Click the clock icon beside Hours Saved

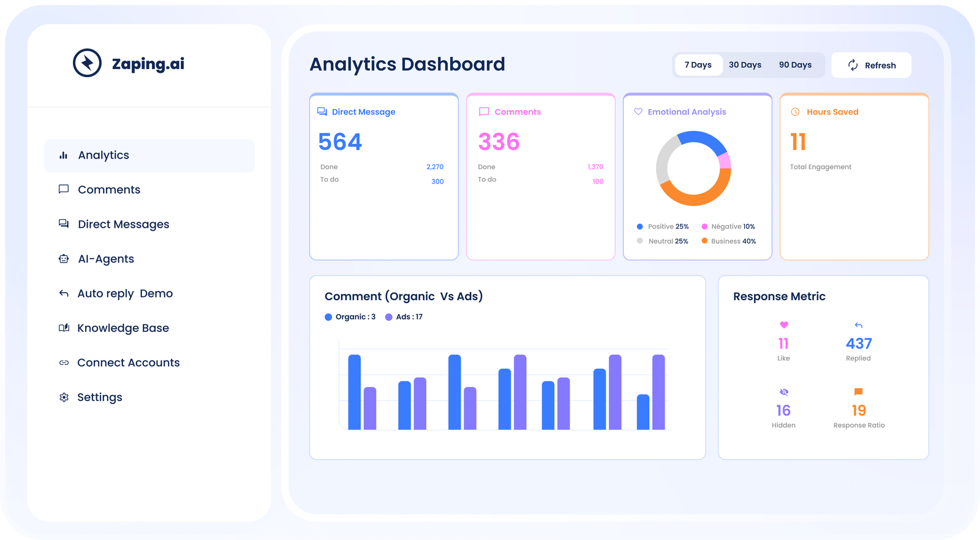(x=795, y=112)
